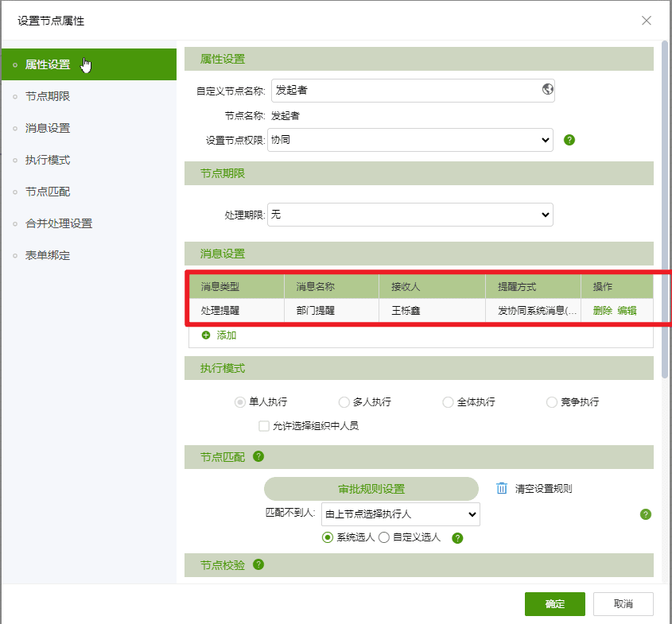672x624 pixels.
Task: Click 发协同系统消息 cell in table
Action: point(533,310)
